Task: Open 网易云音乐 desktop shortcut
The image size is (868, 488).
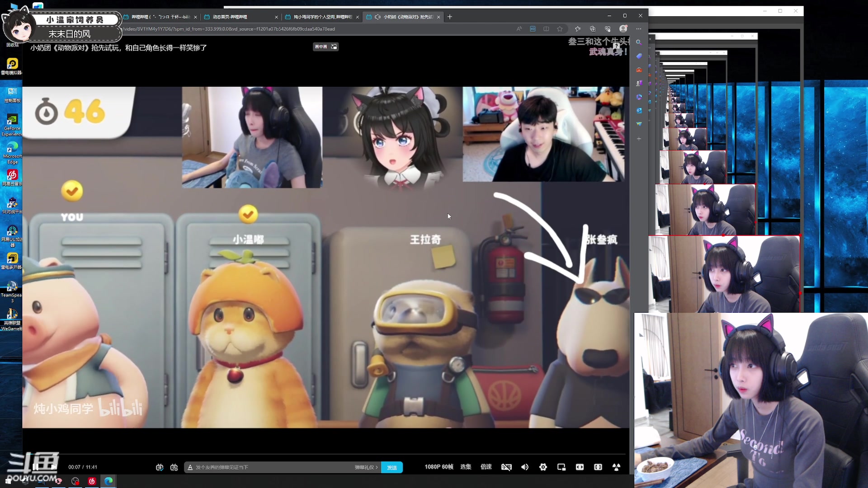Action: 12,178
